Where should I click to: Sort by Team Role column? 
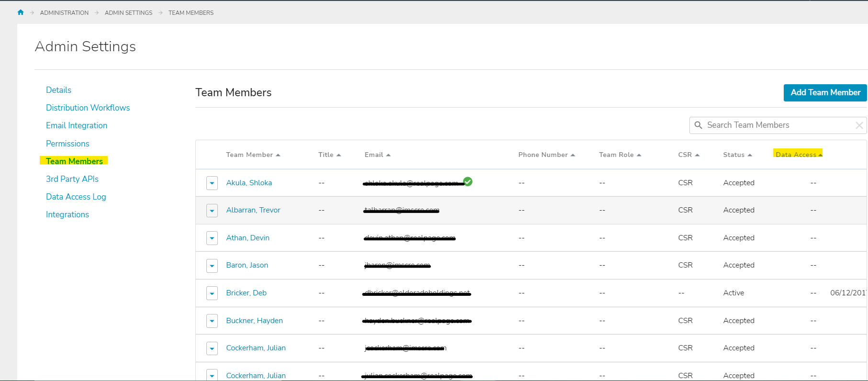(x=620, y=155)
